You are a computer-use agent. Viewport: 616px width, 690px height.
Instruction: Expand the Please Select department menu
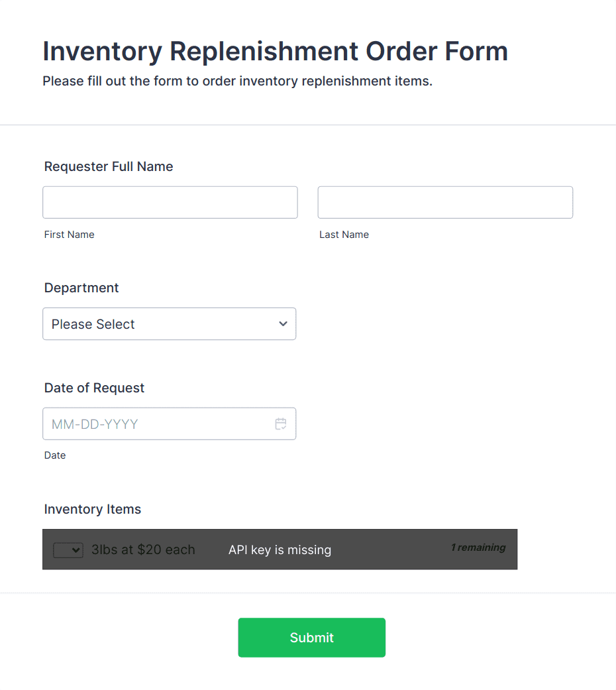170,324
